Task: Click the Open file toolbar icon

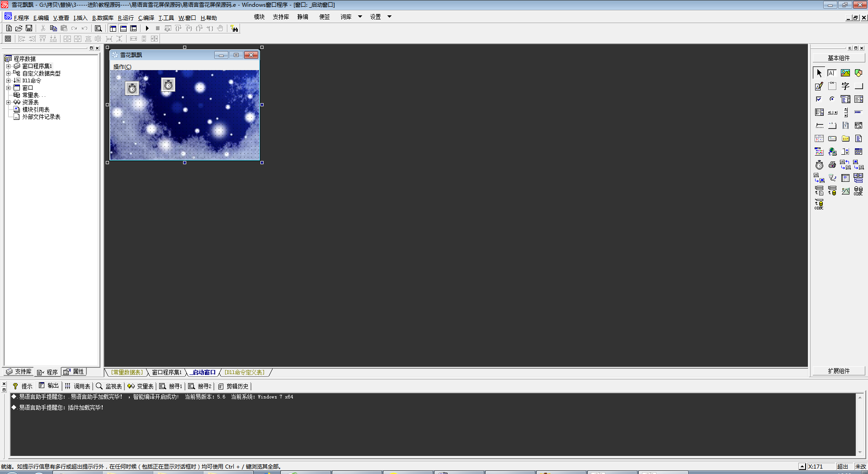Action: coord(19,28)
